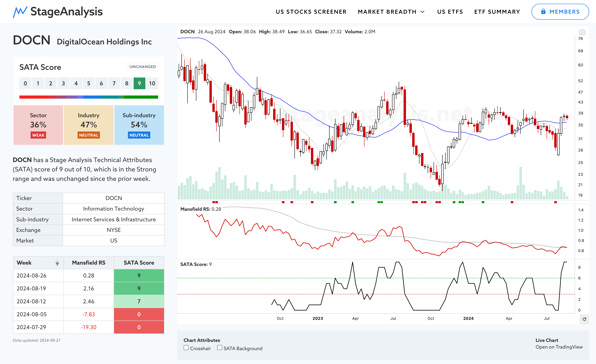The image size is (596, 364).
Task: Click the SATA score gradient color bar
Action: 89,97
